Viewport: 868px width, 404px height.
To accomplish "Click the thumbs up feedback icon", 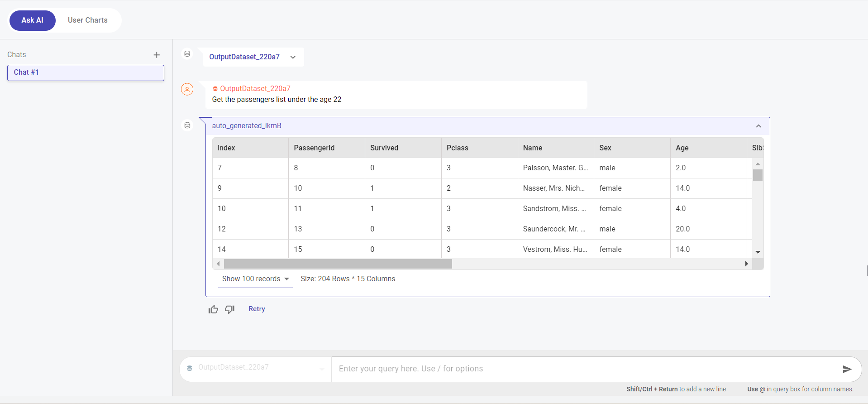I will (x=213, y=309).
